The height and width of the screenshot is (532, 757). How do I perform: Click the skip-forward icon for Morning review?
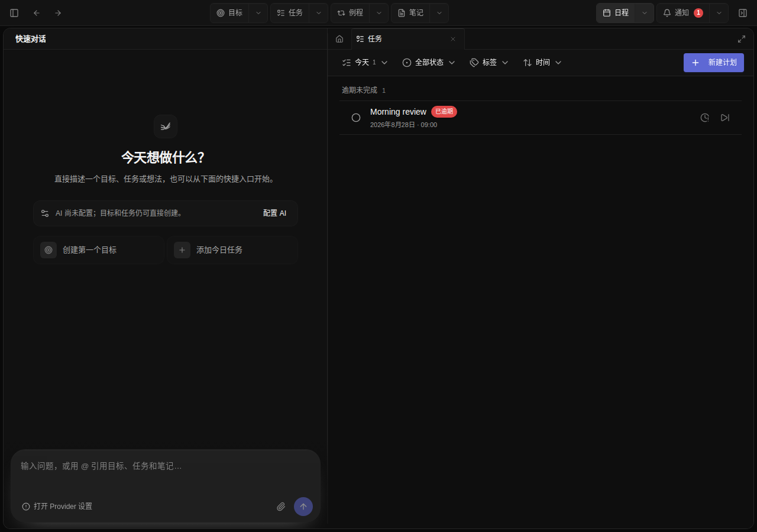pos(725,118)
